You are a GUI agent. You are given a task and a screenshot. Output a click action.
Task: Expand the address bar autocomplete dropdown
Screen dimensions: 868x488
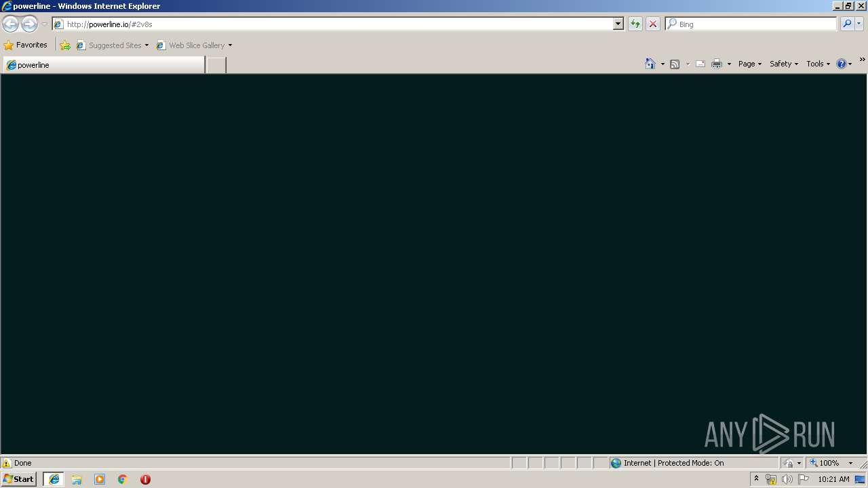click(618, 24)
